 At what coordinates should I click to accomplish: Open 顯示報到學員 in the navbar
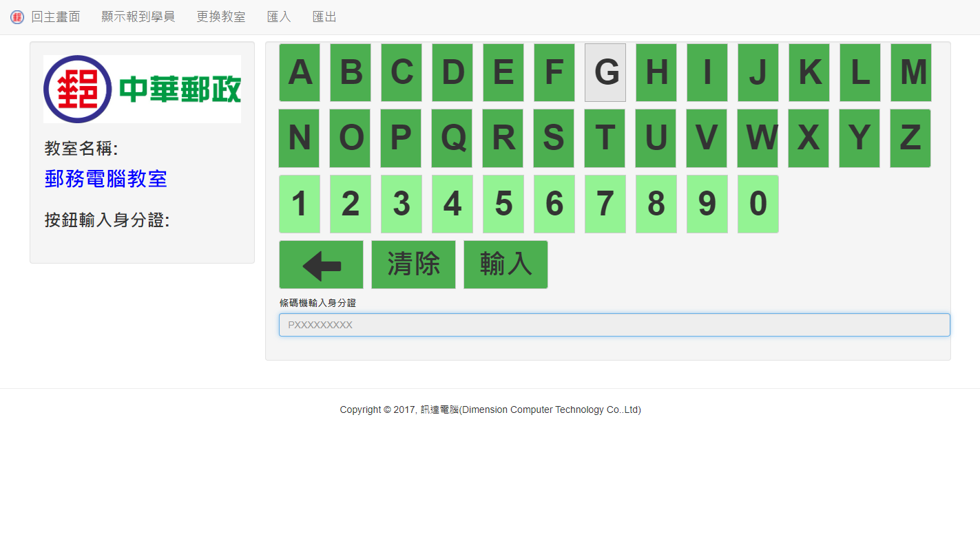click(x=138, y=17)
